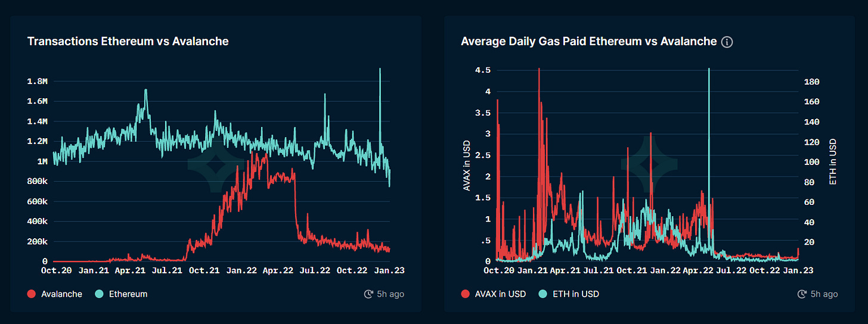Click Oct.22 x-axis label in Transactions chart

(352, 270)
